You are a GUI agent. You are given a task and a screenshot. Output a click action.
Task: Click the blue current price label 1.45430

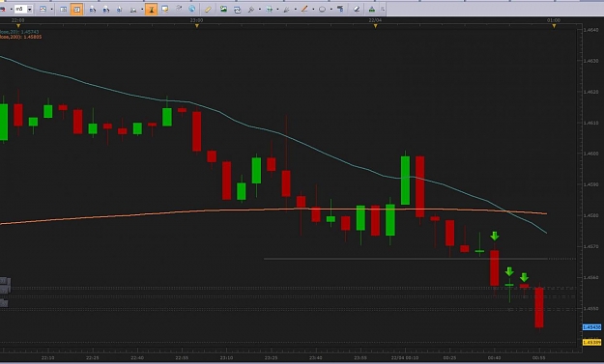pos(591,327)
